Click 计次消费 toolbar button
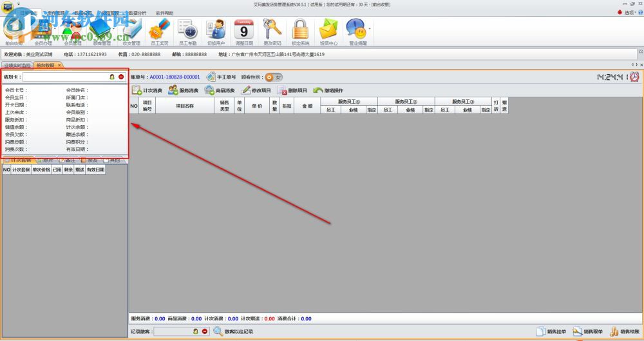644x341 pixels. point(147,90)
